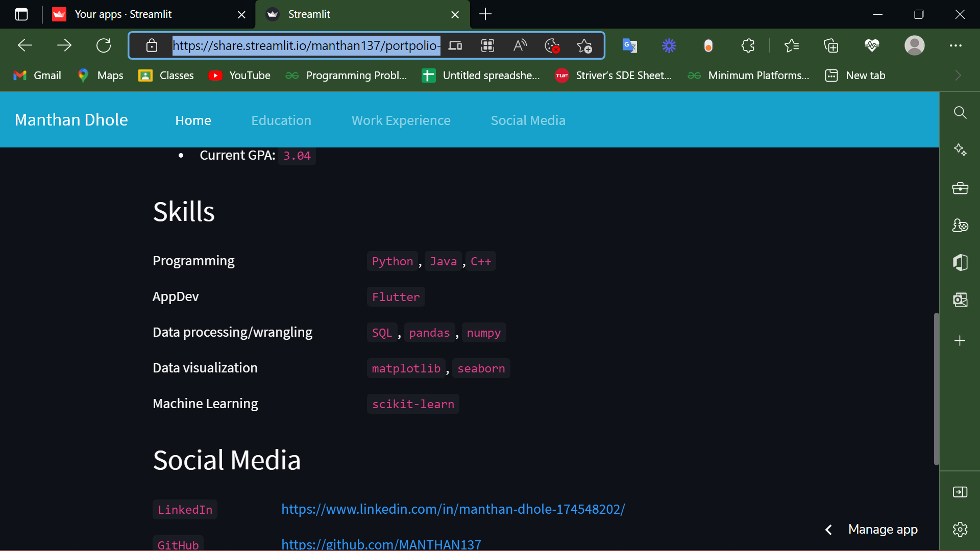Viewport: 980px width, 551px height.
Task: Open Browser essentials health icon
Action: tap(872, 45)
